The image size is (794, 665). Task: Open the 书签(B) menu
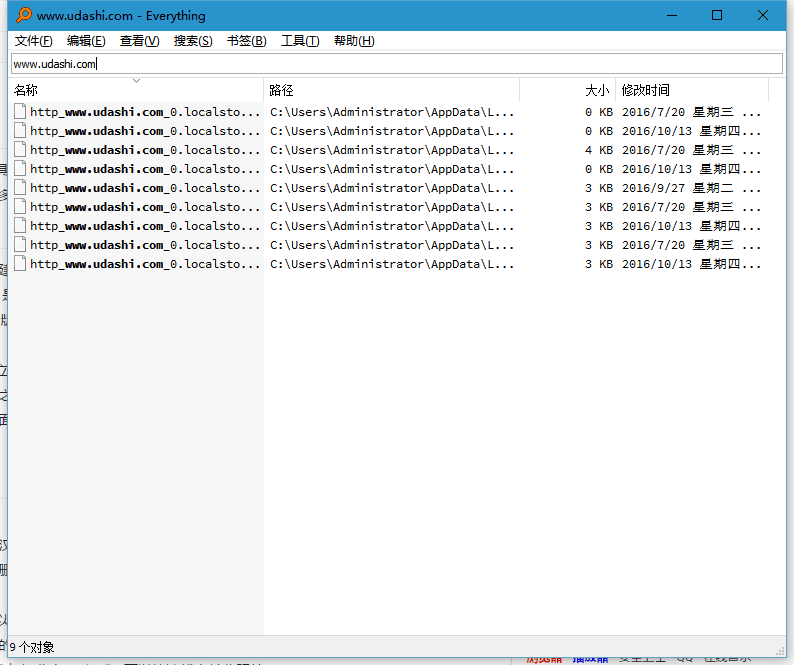pos(246,41)
